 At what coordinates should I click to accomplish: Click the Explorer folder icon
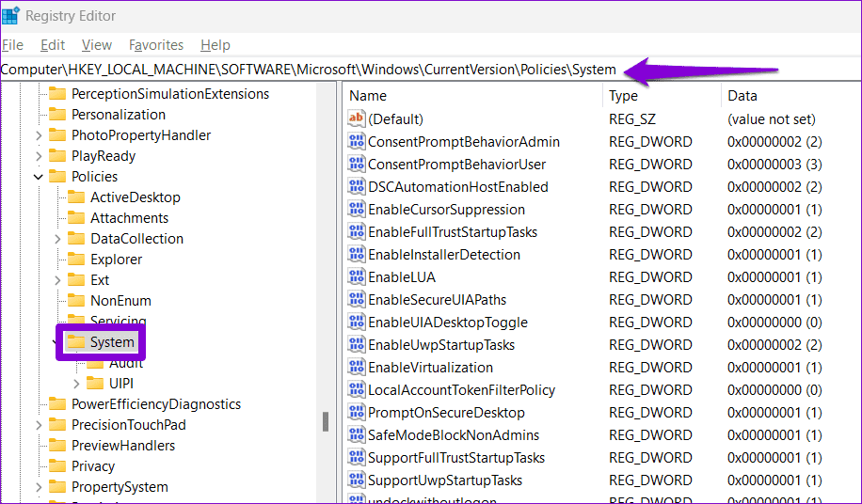tap(76, 260)
